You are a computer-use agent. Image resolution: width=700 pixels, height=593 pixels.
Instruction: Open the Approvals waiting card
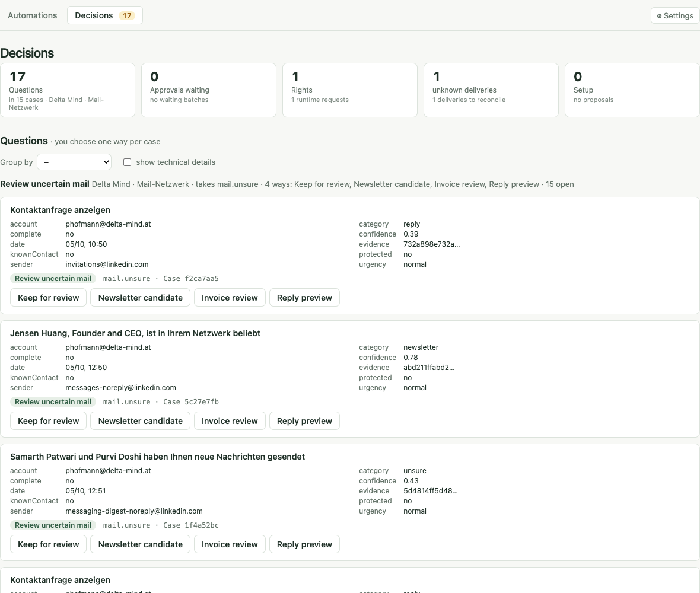point(208,90)
